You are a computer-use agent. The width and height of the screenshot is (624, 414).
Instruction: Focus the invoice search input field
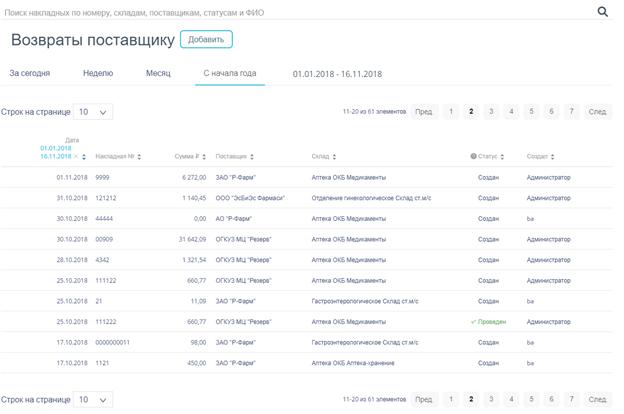coord(298,13)
